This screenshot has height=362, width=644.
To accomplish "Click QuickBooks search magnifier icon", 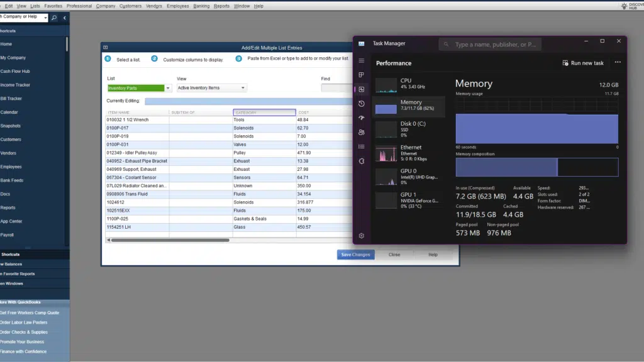I will pyautogui.click(x=54, y=18).
